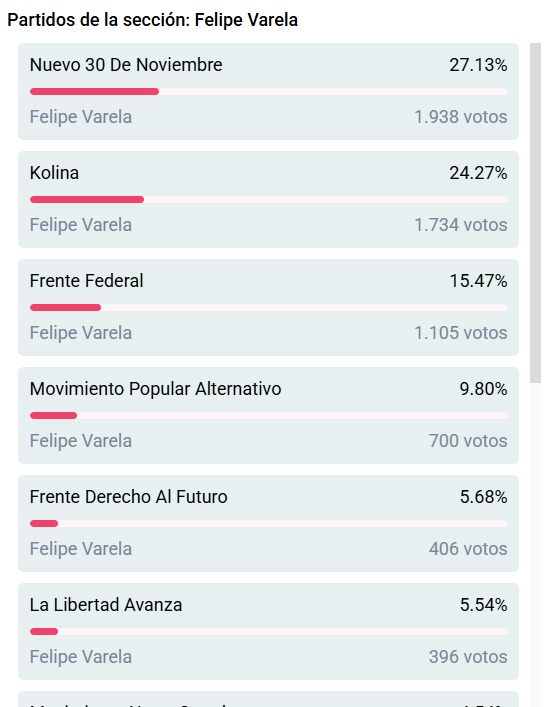The image size is (544, 707).
Task: Click the Kolina party name
Action: (54, 173)
